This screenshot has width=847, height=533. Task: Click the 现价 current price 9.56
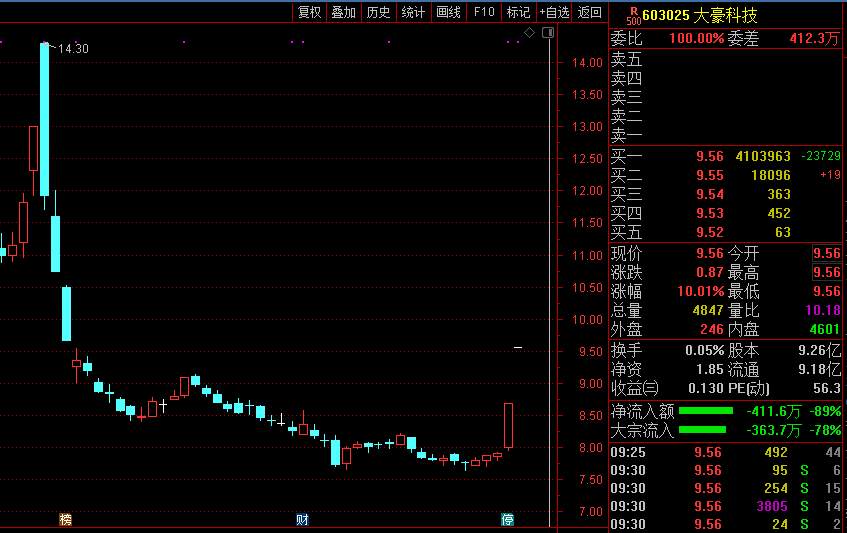(x=709, y=253)
